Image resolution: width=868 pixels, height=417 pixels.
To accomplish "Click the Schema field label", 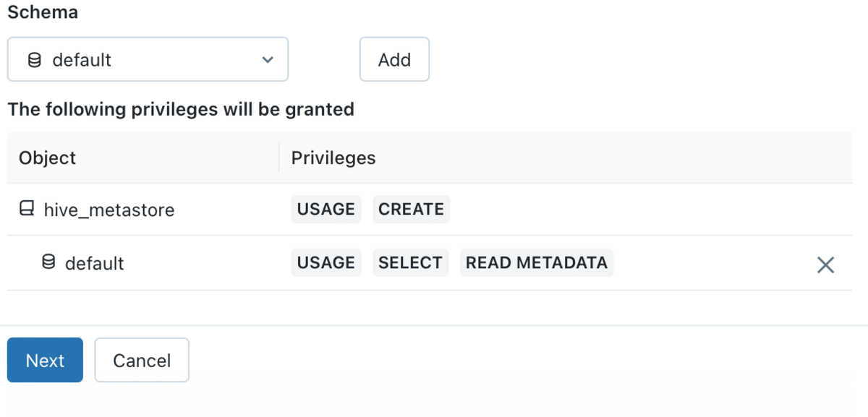I will tap(43, 12).
